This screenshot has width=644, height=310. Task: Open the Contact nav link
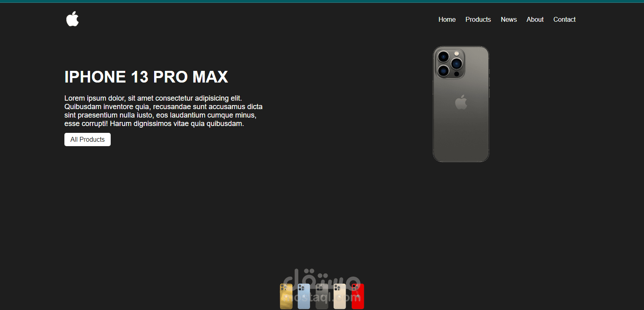(x=564, y=19)
